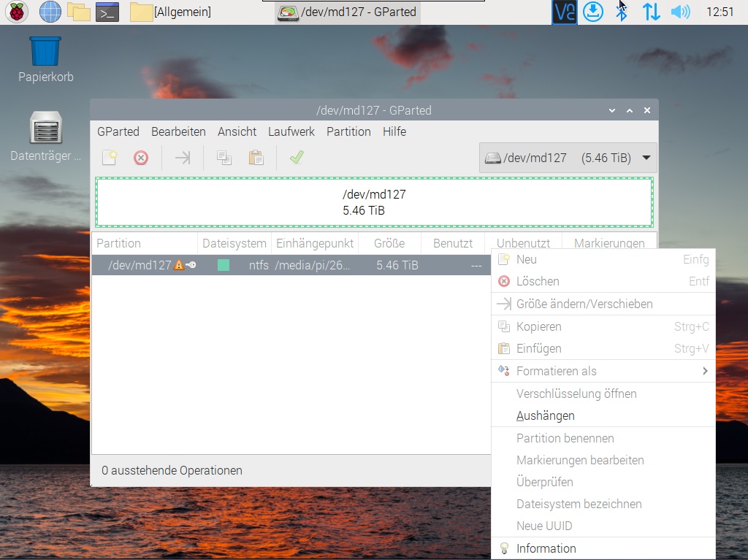Click the 0 ausstehende Operationen status text
The height and width of the screenshot is (560, 748).
point(172,471)
